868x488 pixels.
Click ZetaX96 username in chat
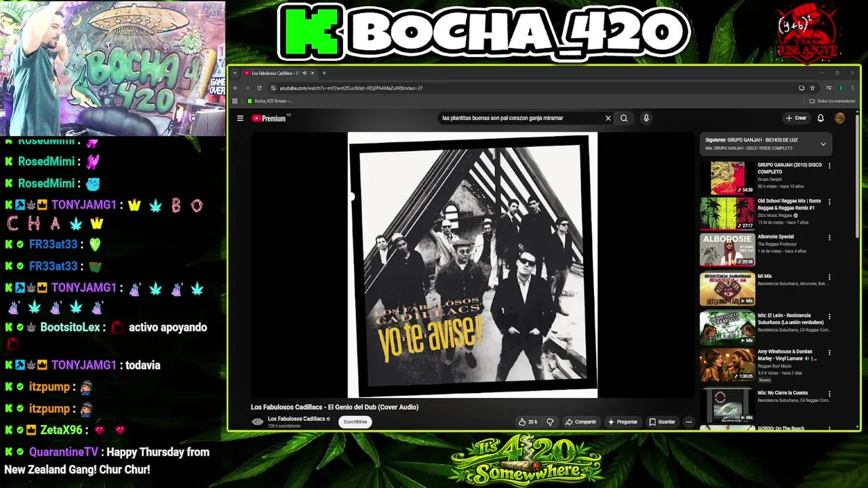click(61, 430)
